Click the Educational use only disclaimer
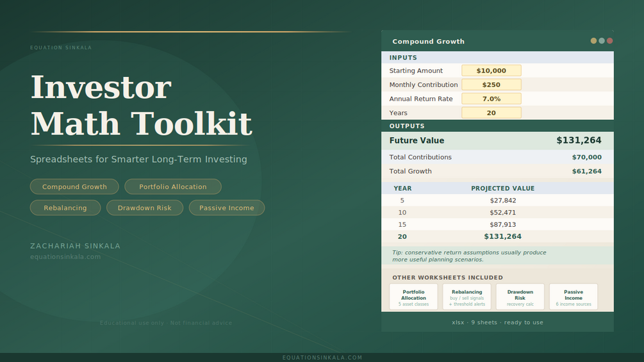 (x=166, y=323)
